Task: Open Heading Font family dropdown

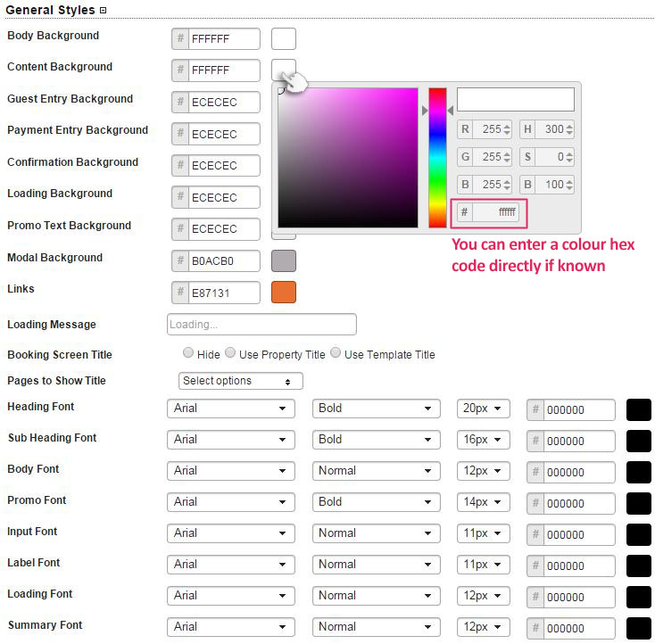Action: click(x=231, y=409)
